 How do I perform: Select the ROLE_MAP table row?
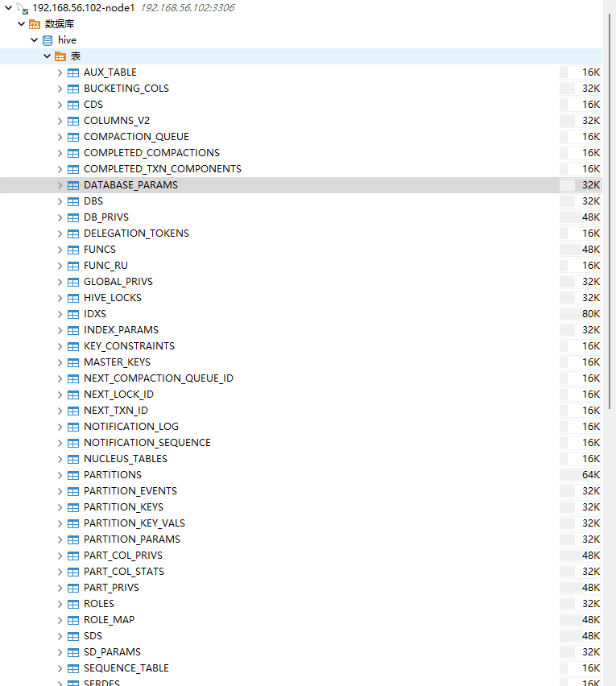[x=301, y=620]
